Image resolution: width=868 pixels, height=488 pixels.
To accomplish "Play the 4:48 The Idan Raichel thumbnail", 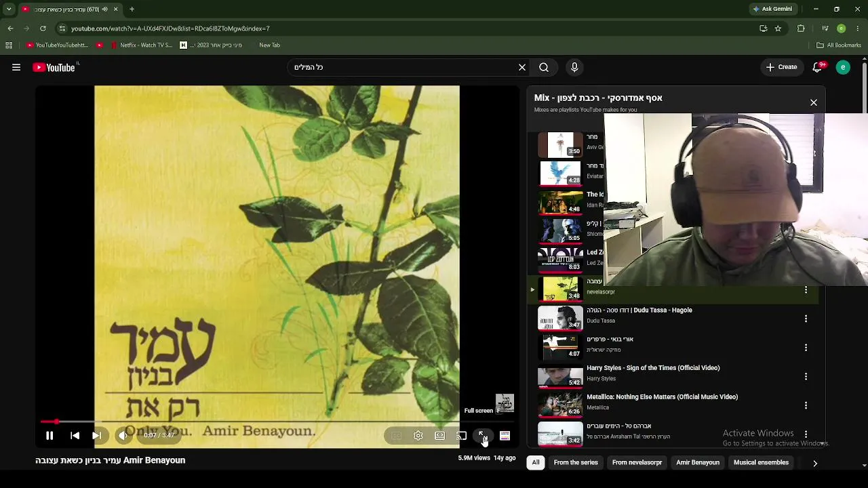I will pos(560,202).
